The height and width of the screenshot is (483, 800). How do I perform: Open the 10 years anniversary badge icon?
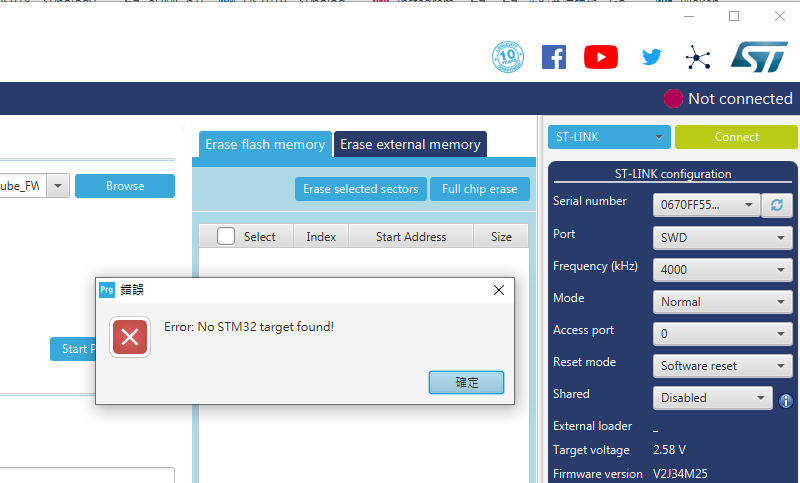pyautogui.click(x=508, y=57)
